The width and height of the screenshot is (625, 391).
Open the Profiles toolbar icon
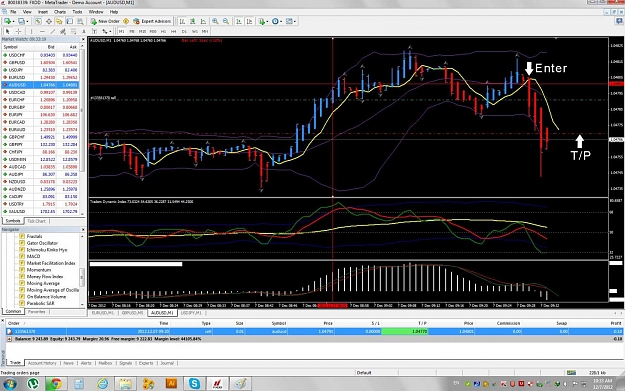21,21
